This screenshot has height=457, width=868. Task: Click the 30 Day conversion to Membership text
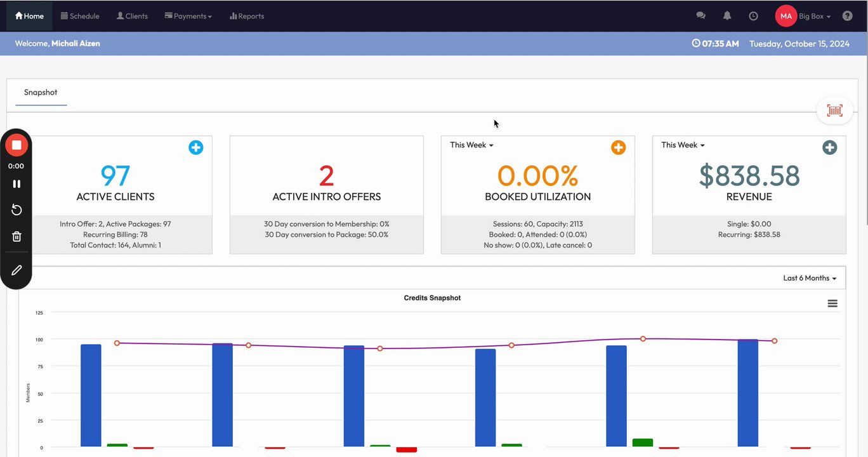(327, 224)
